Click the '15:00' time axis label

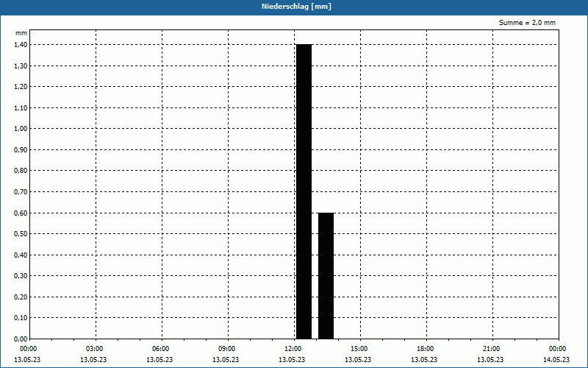pyautogui.click(x=359, y=349)
